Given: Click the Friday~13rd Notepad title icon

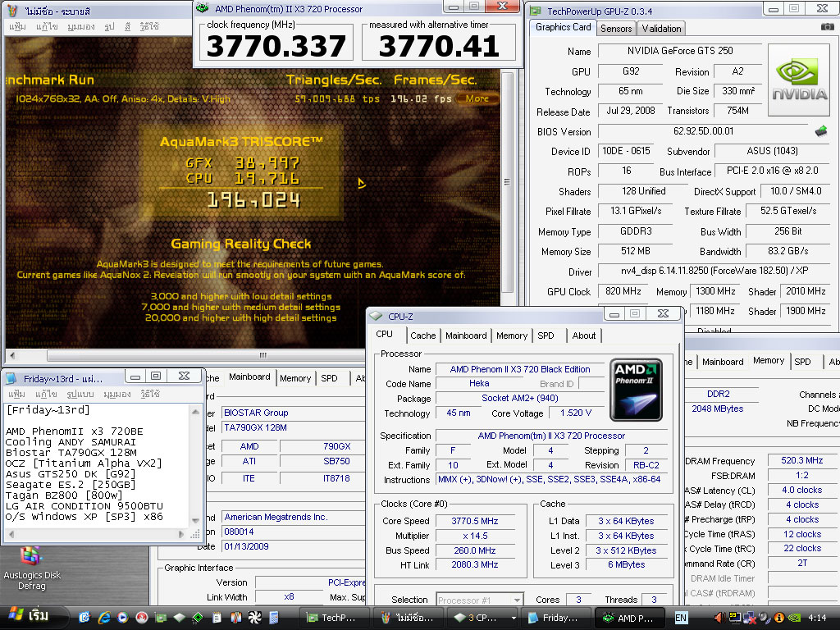Looking at the screenshot, I should [11, 379].
